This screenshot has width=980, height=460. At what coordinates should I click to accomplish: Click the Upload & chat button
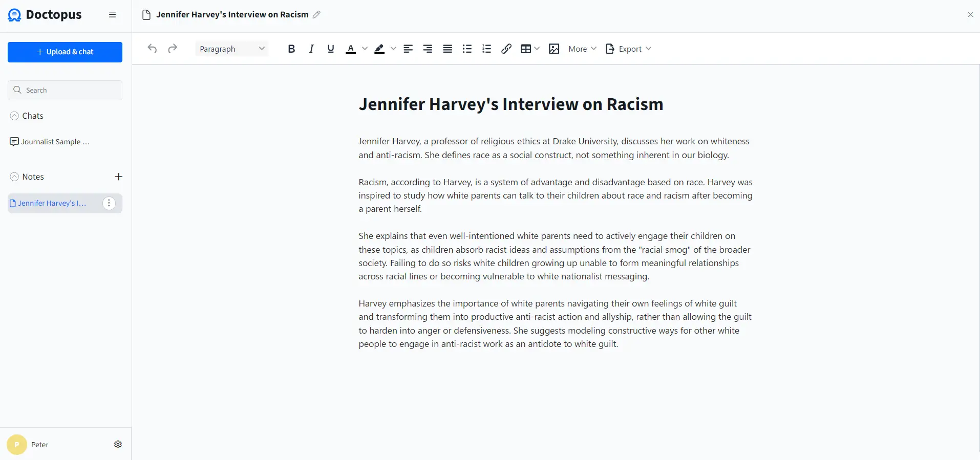click(65, 52)
